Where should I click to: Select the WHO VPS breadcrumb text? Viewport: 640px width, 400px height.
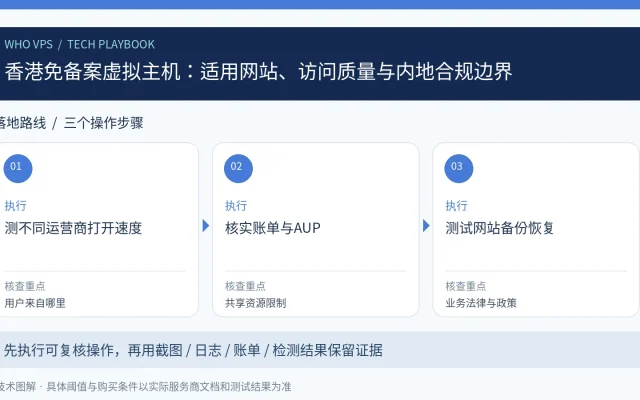pyautogui.click(x=29, y=44)
